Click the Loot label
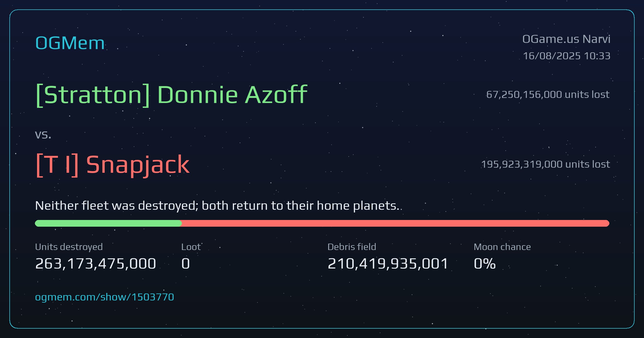Viewport: 644px width, 338px height. [191, 247]
